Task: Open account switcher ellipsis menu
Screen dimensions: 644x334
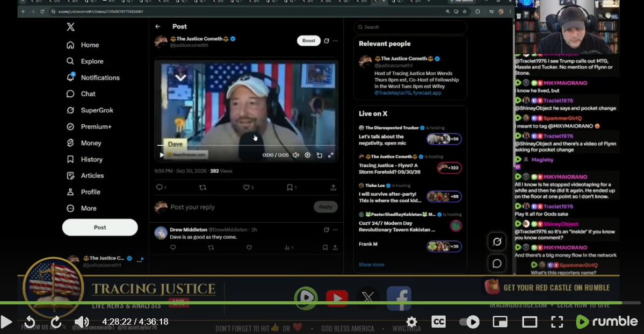Action: tap(139, 261)
